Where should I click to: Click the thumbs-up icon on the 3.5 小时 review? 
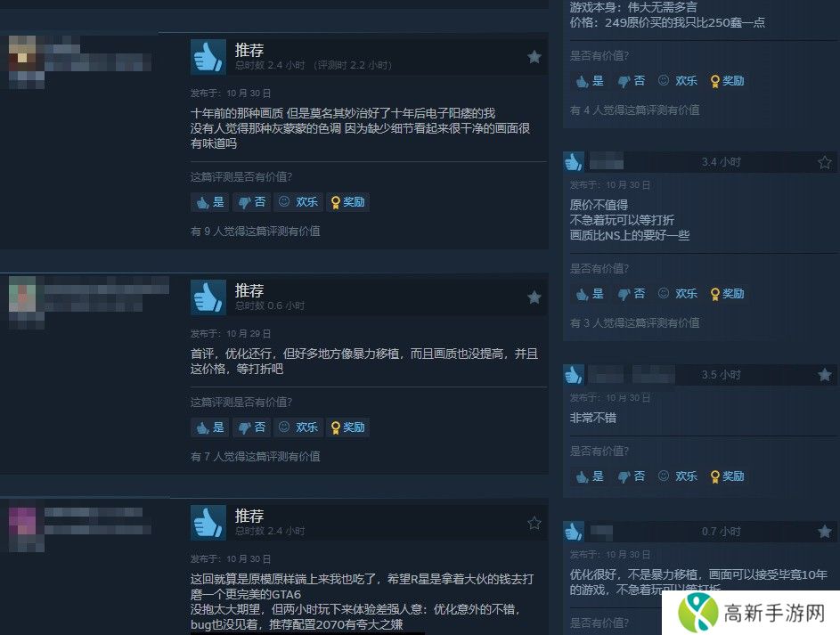click(574, 375)
